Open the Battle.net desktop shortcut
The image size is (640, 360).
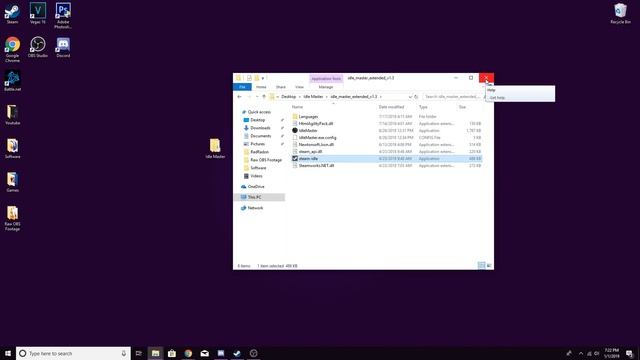[12, 80]
